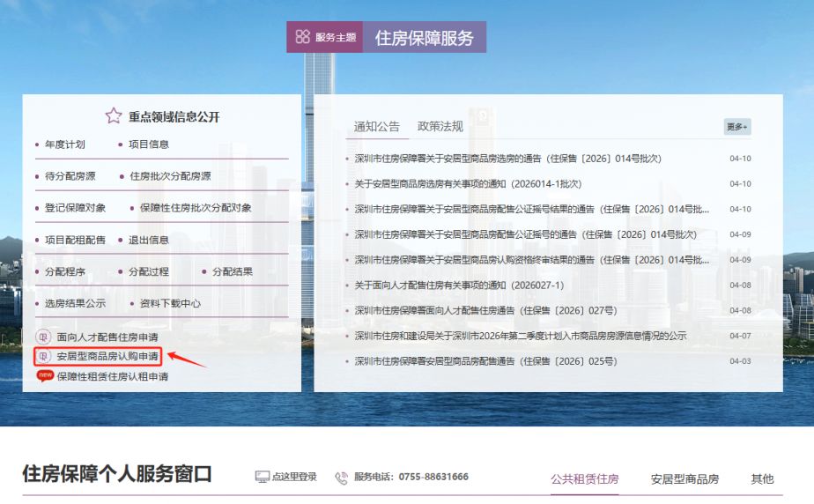Click the 住房保障服务 banner title
This screenshot has width=814, height=504.
424,37
